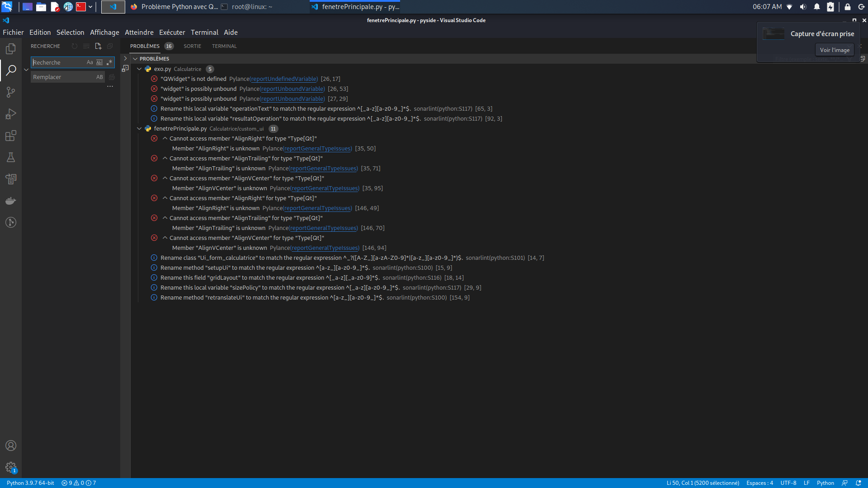The height and width of the screenshot is (488, 868).
Task: Toggle Preserve Case in replace box
Action: [99, 77]
